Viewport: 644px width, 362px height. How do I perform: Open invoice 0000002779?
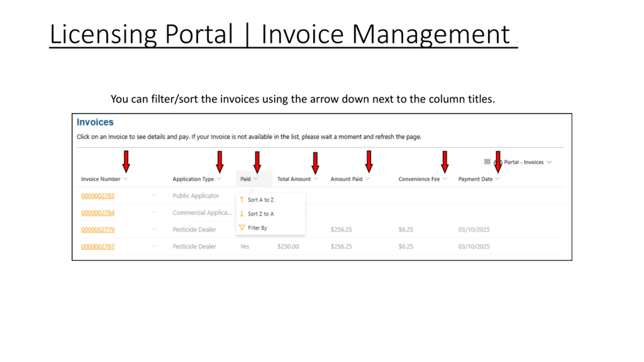98,230
